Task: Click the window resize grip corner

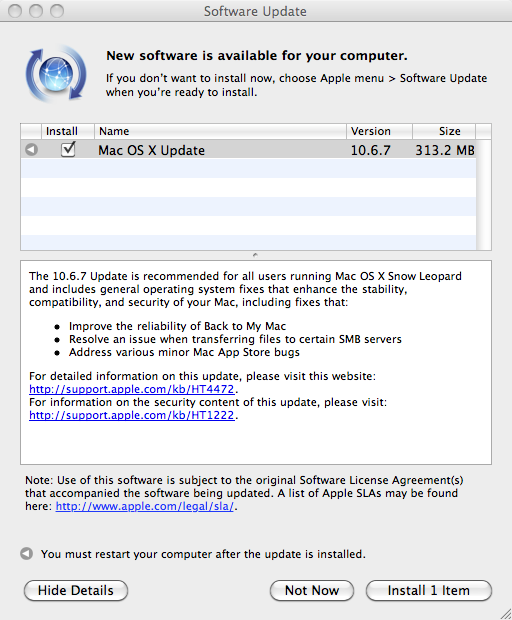Action: pos(505,613)
